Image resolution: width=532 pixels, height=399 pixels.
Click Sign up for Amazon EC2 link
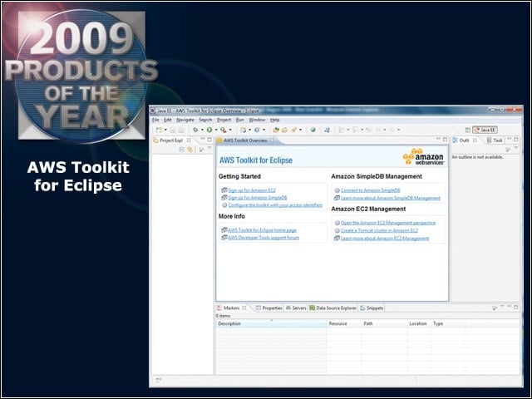[252, 190]
